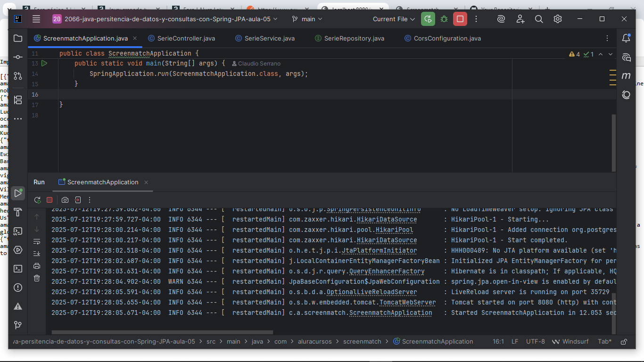Click the ScreenmatchApplication breadcrumb in status bar
The width and height of the screenshot is (644, 362).
[x=433, y=341]
